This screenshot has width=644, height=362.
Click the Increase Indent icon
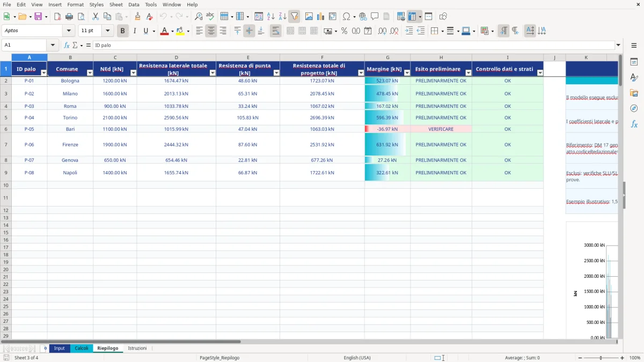coord(409,31)
